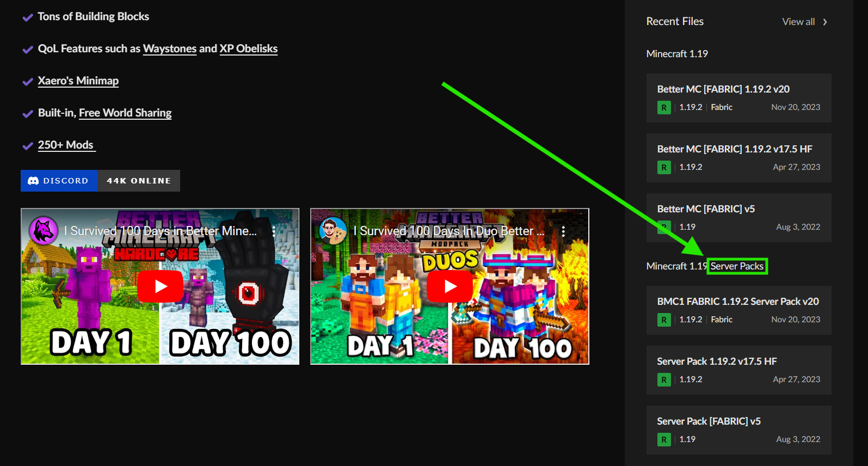Open the XP Obelisks link

[248, 49]
